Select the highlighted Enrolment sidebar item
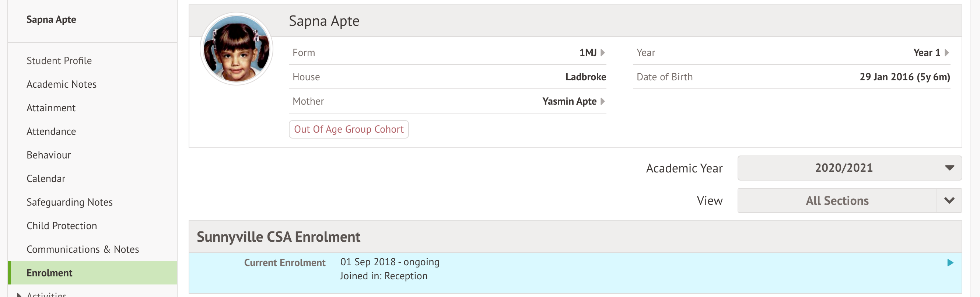The height and width of the screenshot is (297, 980). (49, 273)
